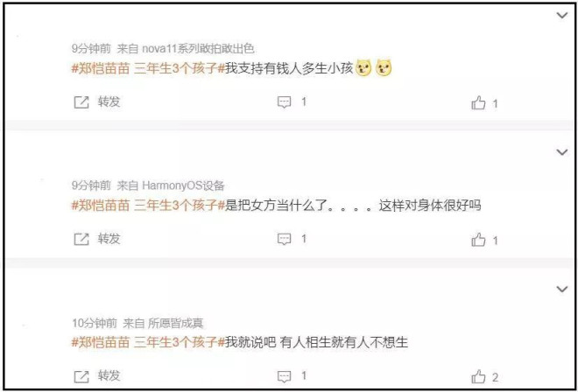Expand options chevron of the HarmonyOS post
This screenshot has width=578, height=392.
coord(561,152)
